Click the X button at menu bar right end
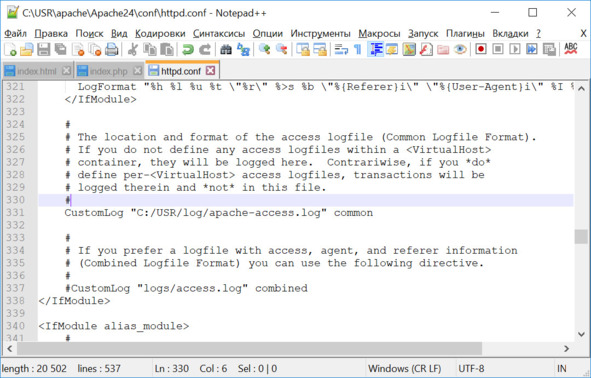591x378 pixels. coord(583,34)
